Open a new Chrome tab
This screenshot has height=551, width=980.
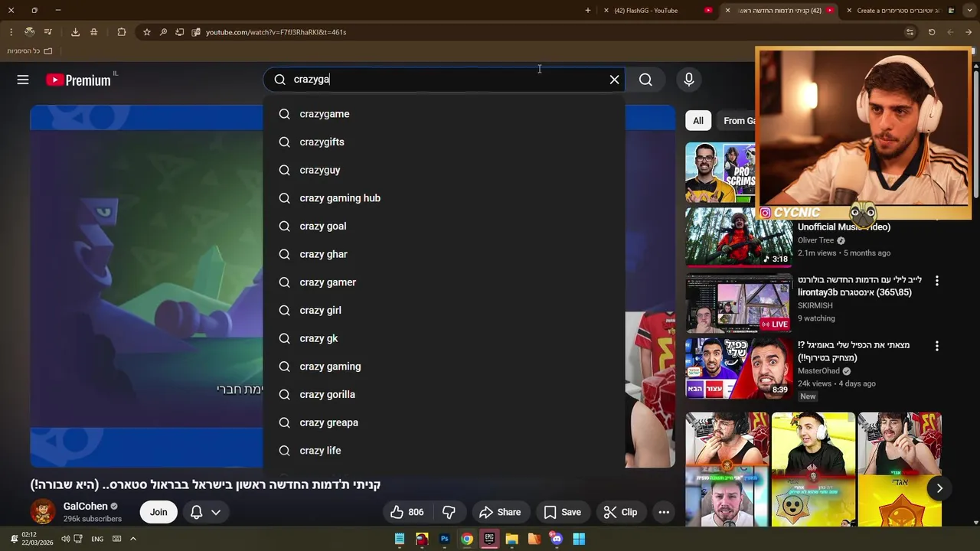tap(588, 11)
